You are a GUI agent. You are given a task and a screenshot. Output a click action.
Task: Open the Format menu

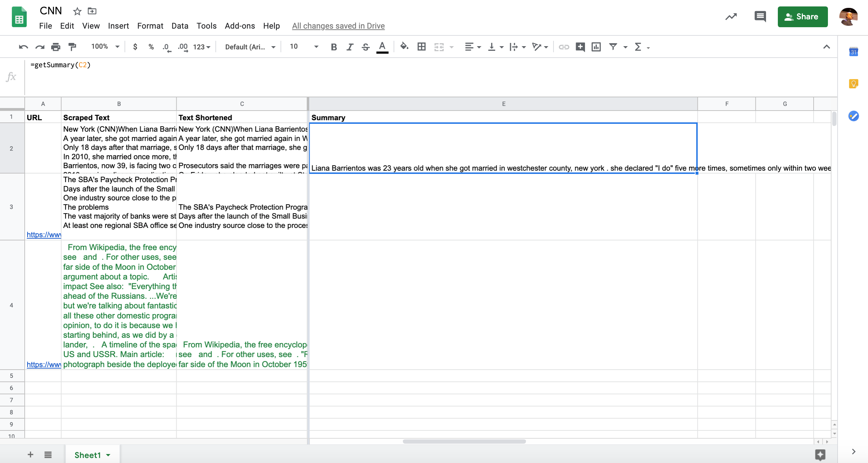pos(150,26)
